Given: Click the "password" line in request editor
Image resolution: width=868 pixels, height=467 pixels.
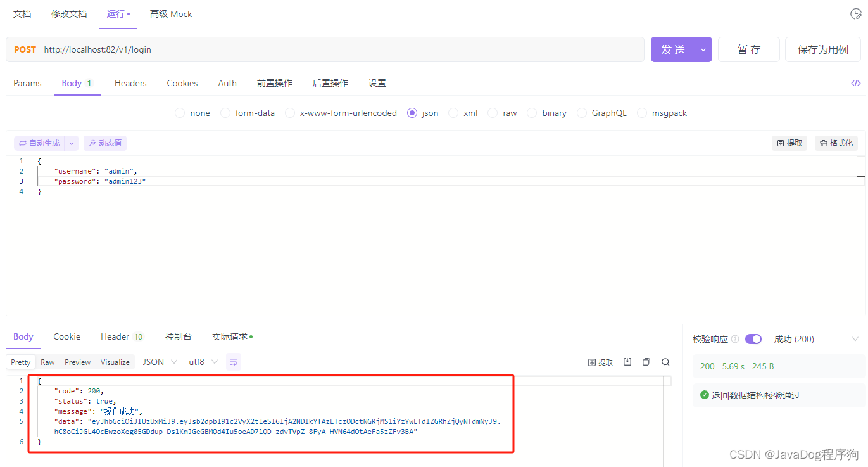Looking at the screenshot, I should point(100,181).
